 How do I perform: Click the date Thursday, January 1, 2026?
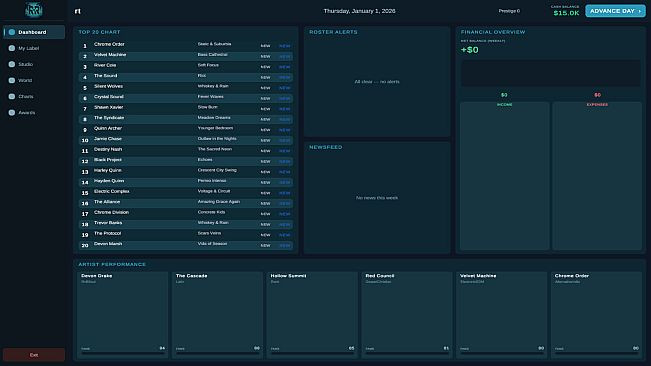(x=360, y=11)
